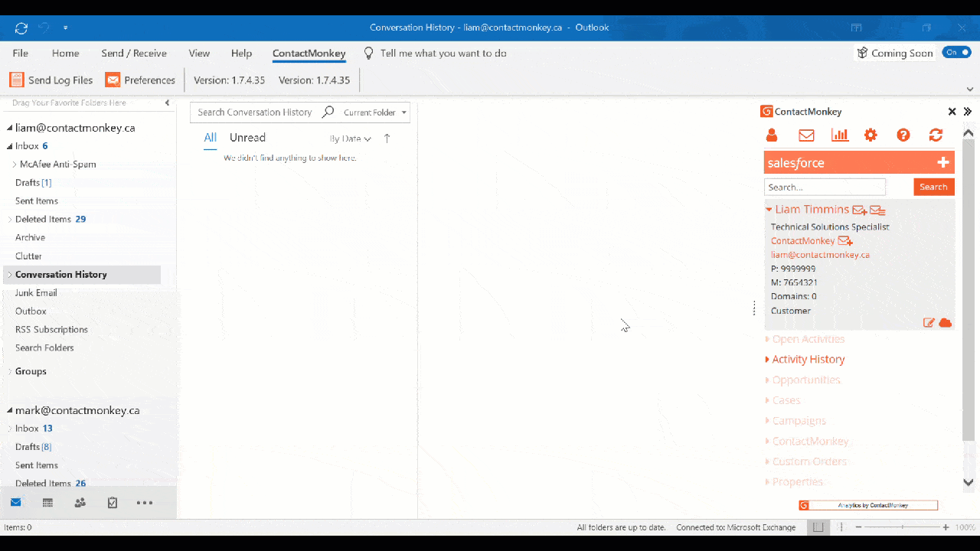Click the cloud icon in contact card
The height and width of the screenshot is (551, 980).
tap(946, 323)
